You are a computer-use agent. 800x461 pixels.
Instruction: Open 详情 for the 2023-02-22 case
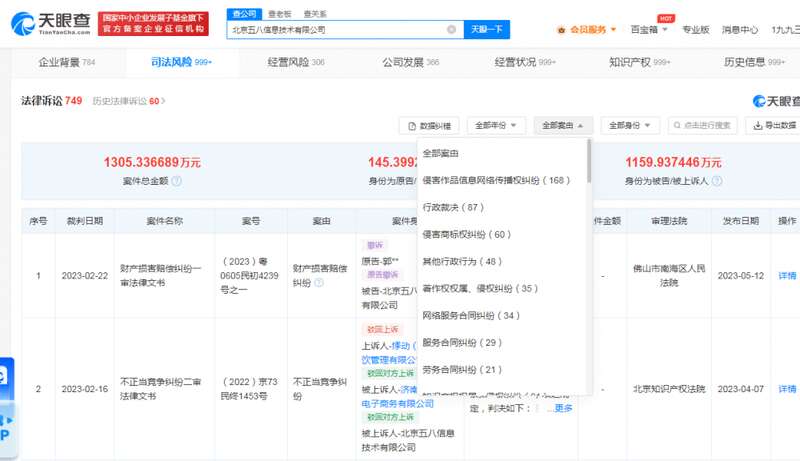787,275
